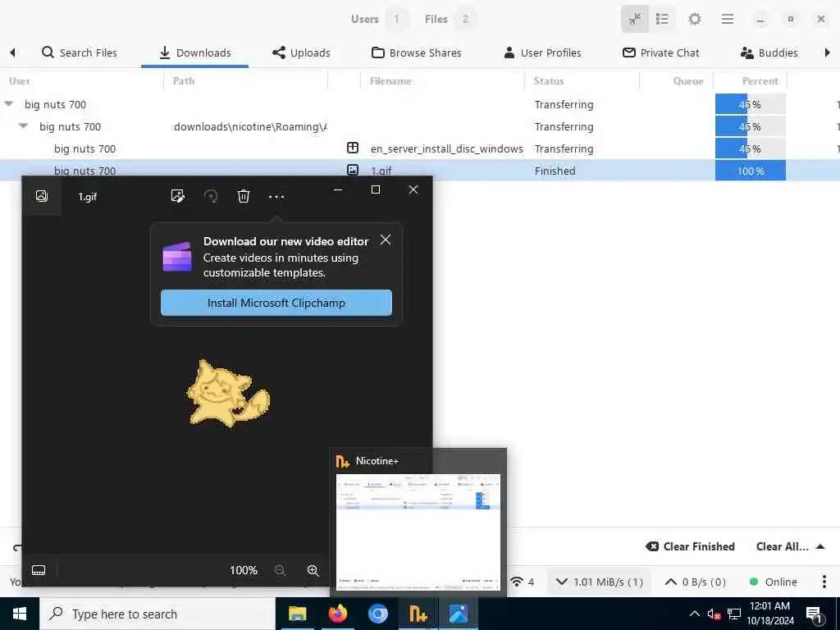Collapse the big nuts 700 folder path row
Image resolution: width=840 pixels, height=630 pixels.
click(x=24, y=126)
